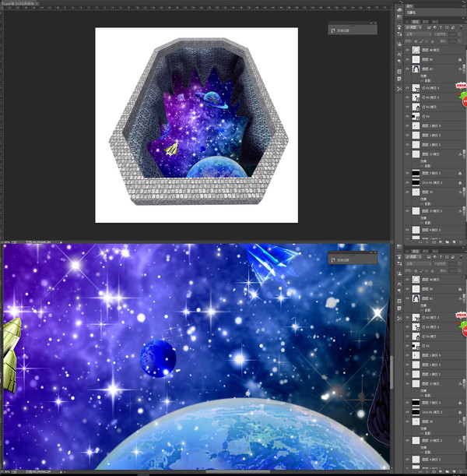The image size is (467, 476).
Task: Click the 图层 7 拷贝 3 black thumbnail in the lower panel
Action: pyautogui.click(x=416, y=403)
